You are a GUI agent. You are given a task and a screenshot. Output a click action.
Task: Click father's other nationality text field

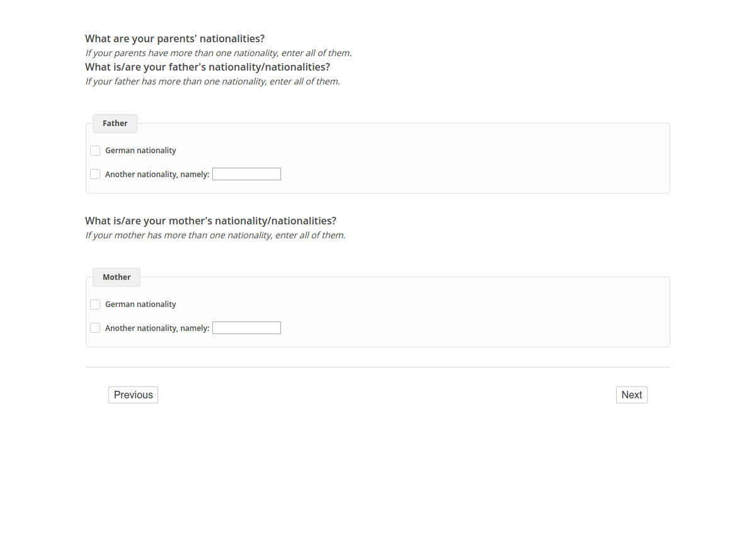click(246, 174)
